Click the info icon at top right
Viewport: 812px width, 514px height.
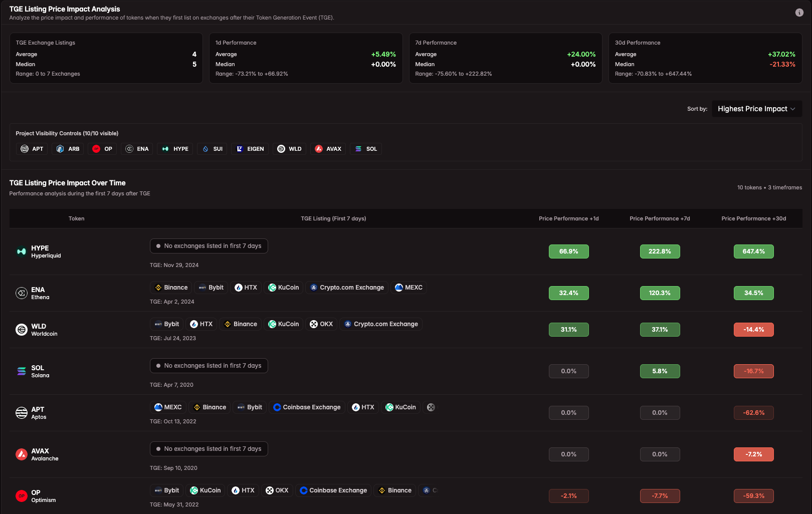800,12
